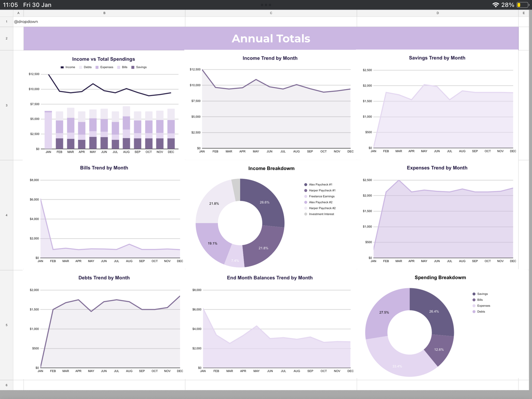This screenshot has width=532, height=399.
Task: Click the Investment Interest legend entry
Action: click(x=319, y=214)
